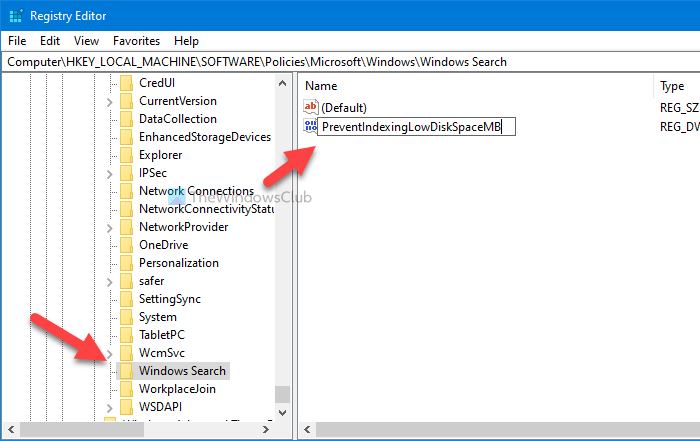Select the EnhancedStorageDevices folder icon
The width and height of the screenshot is (700, 441).
tap(126, 137)
